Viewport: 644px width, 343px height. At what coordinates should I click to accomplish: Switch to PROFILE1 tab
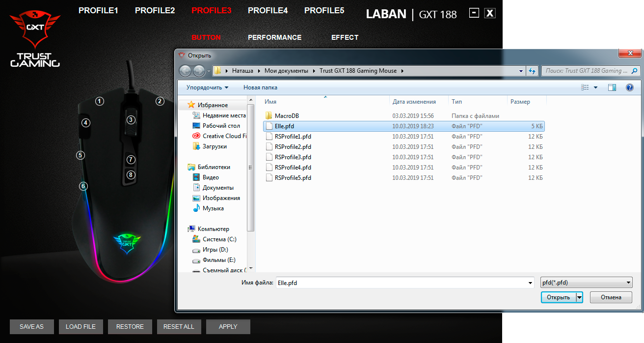click(x=98, y=10)
